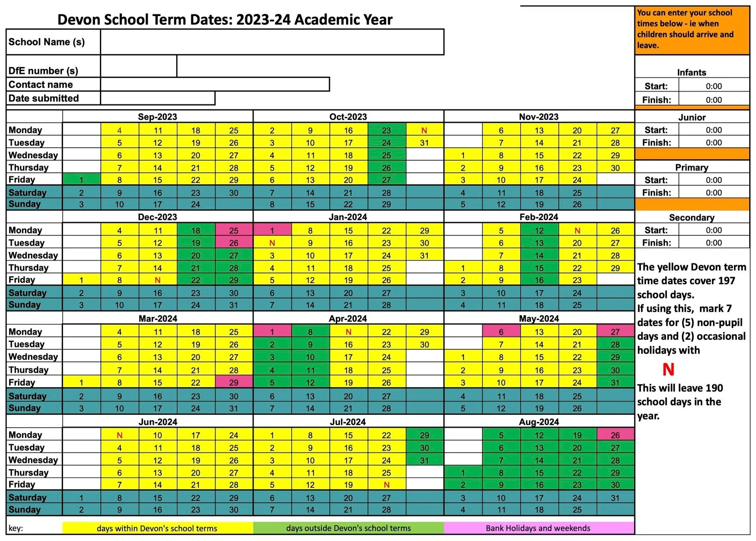Select the May 27 bank holiday cell
Image resolution: width=756 pixels, height=541 pixels.
click(615, 332)
